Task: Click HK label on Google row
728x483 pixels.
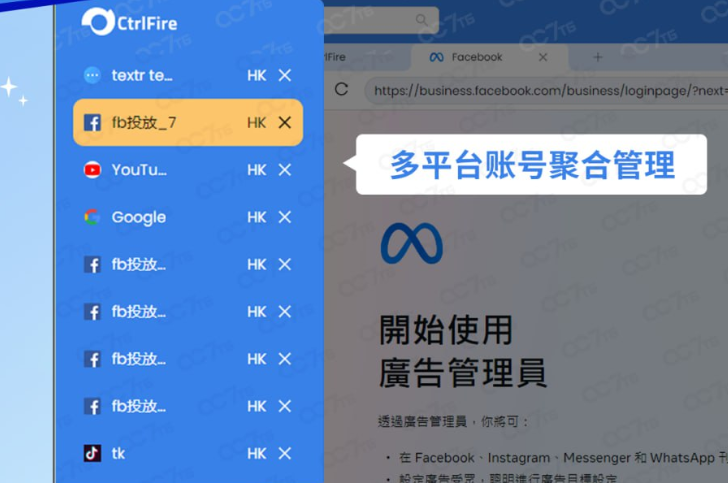Action: point(257,217)
